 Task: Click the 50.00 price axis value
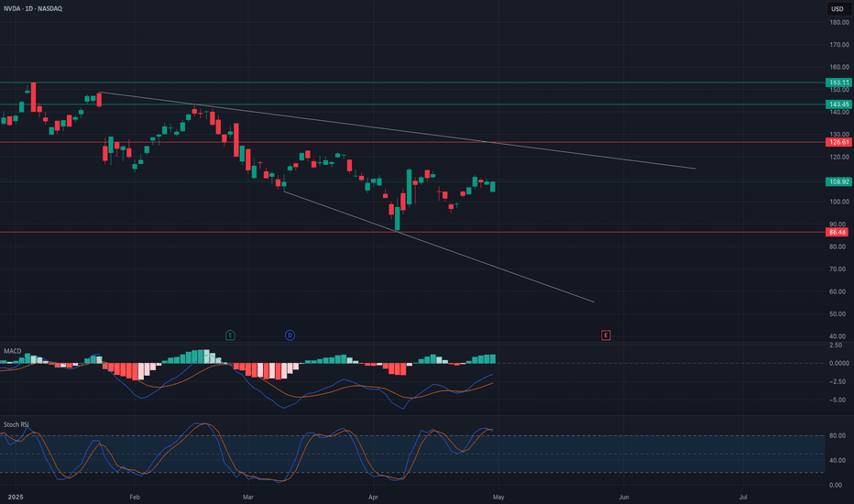tap(838, 313)
